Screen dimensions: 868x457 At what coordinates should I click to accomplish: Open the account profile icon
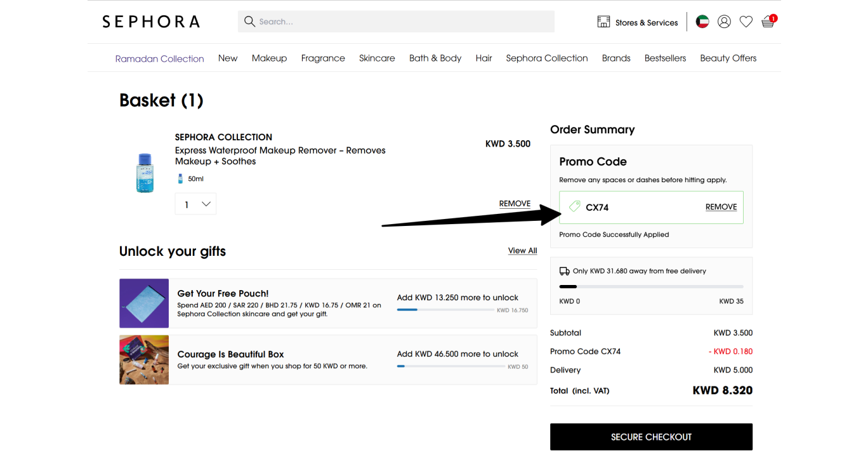click(x=724, y=22)
